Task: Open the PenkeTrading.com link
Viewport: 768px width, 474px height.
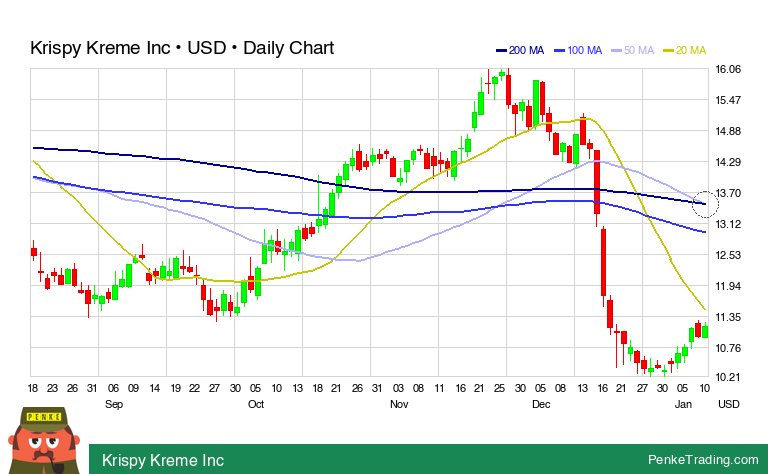Action: (x=703, y=460)
